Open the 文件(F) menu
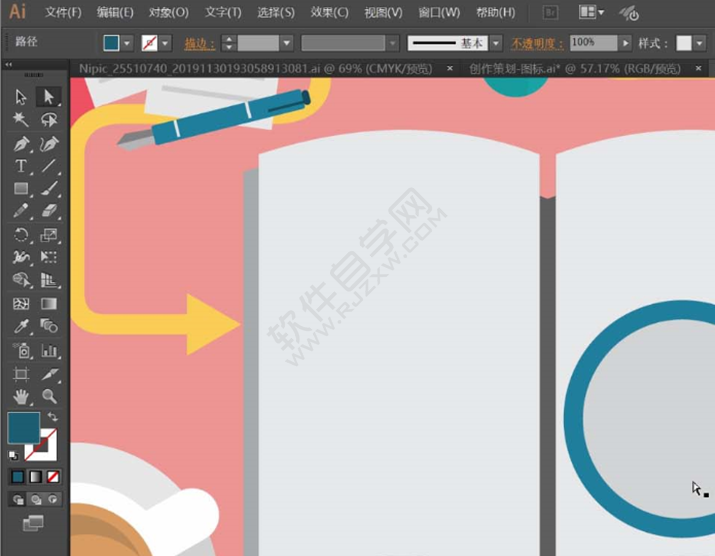Screen dimensions: 715x556 click(63, 12)
